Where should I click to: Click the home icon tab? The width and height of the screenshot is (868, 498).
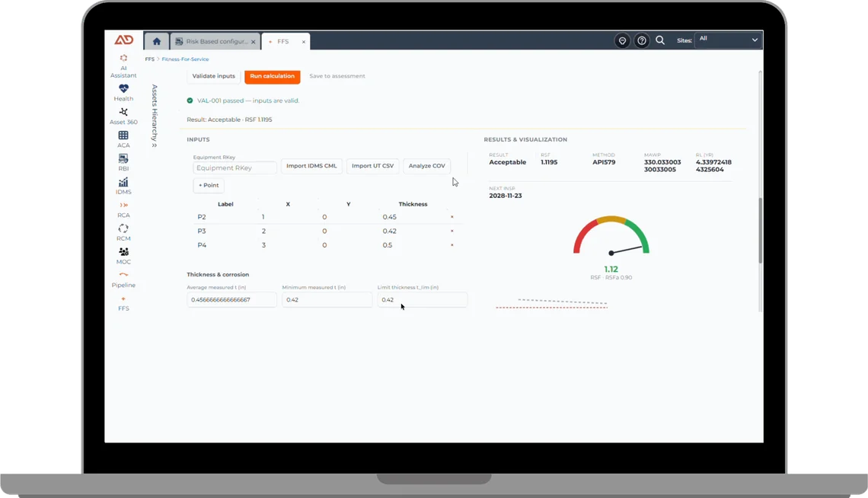[157, 41]
